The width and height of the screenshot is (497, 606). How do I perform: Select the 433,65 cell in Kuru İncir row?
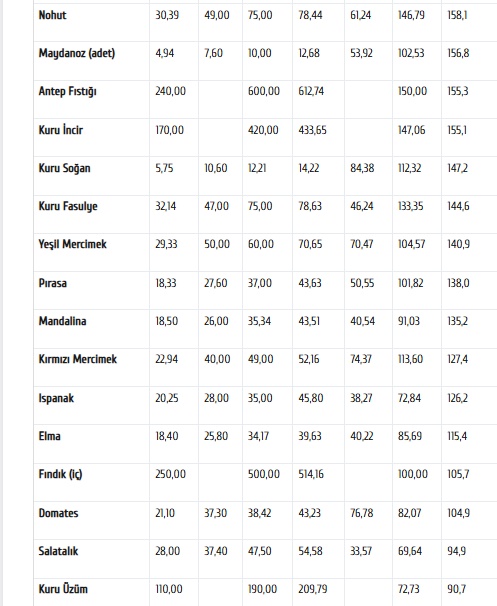point(312,130)
